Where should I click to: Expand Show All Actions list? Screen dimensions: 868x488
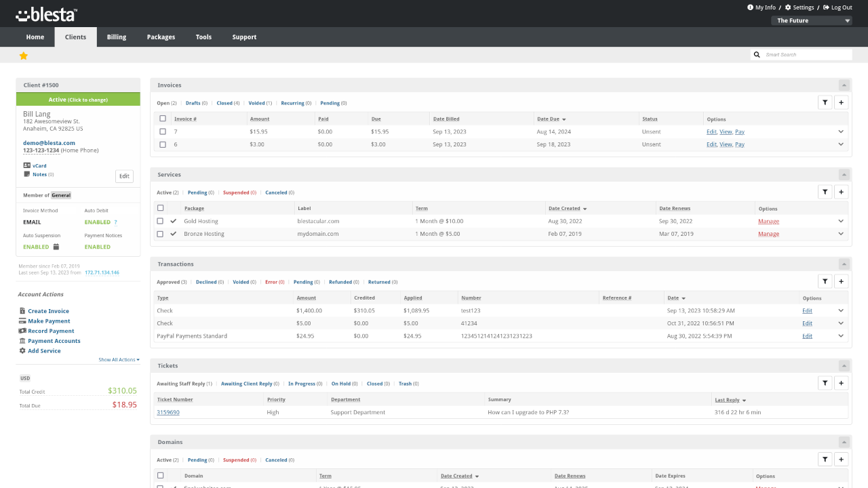click(119, 360)
